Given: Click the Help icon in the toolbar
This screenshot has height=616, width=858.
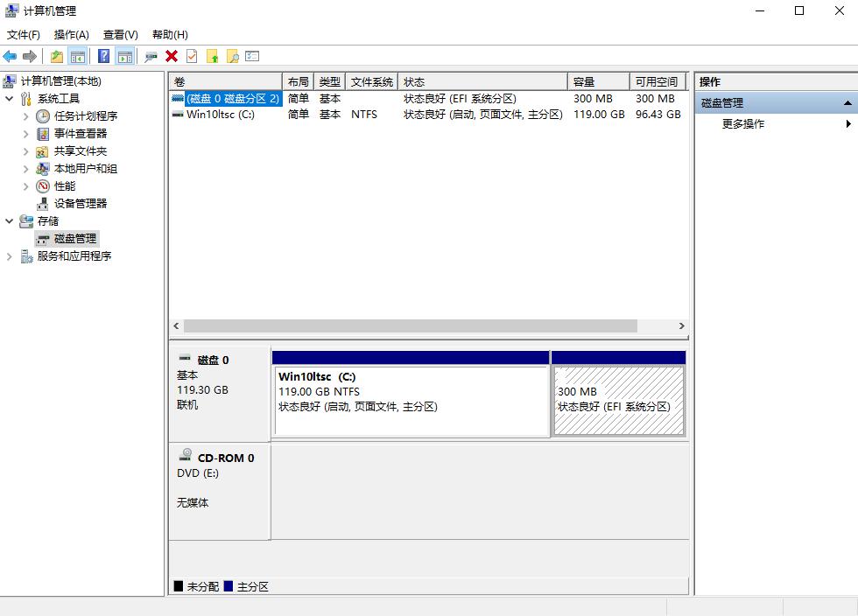Looking at the screenshot, I should (x=105, y=55).
